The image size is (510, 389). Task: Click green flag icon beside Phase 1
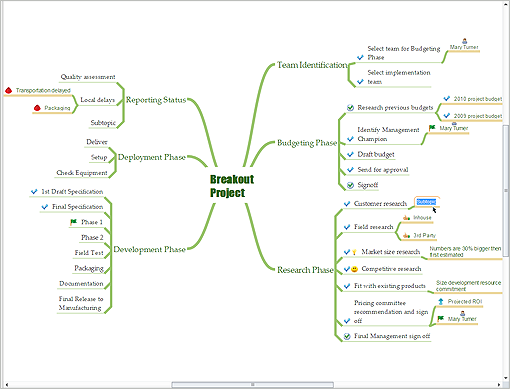pyautogui.click(x=73, y=222)
